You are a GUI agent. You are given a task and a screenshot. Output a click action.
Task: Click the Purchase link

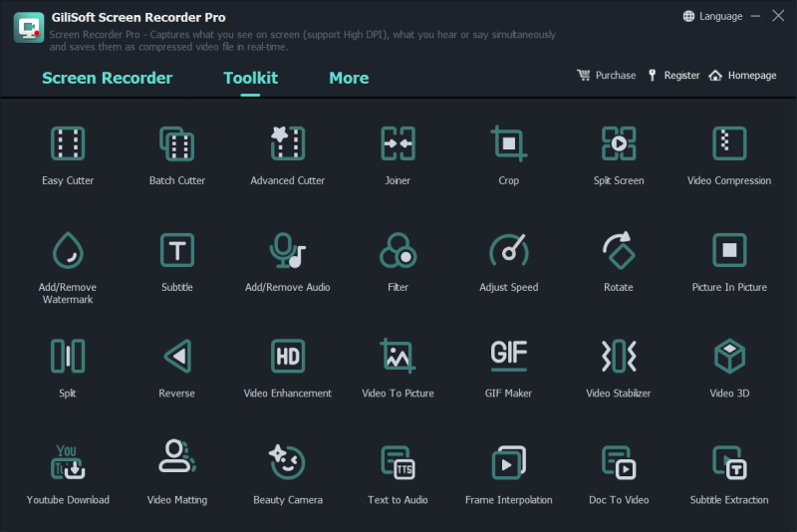tap(607, 75)
